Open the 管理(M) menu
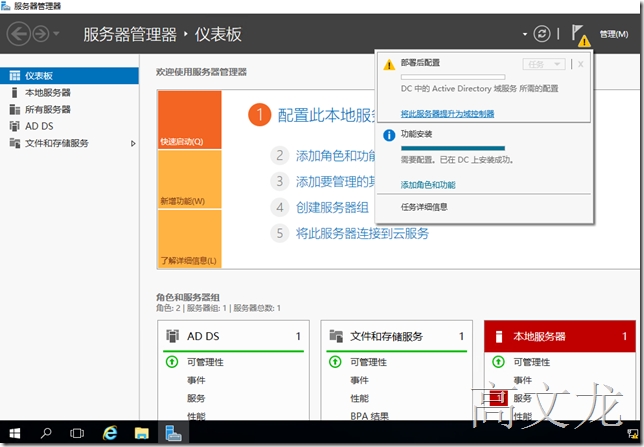The width and height of the screenshot is (644, 447). [614, 34]
